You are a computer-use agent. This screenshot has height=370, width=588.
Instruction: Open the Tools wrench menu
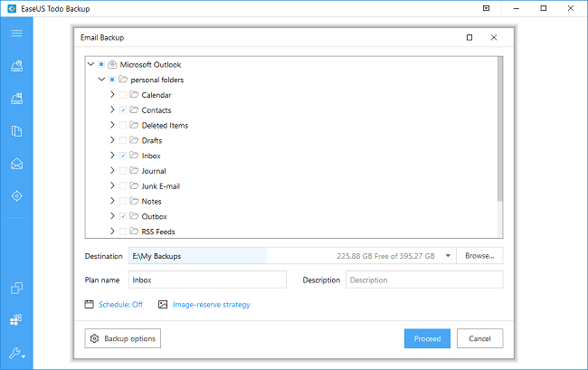(16, 353)
